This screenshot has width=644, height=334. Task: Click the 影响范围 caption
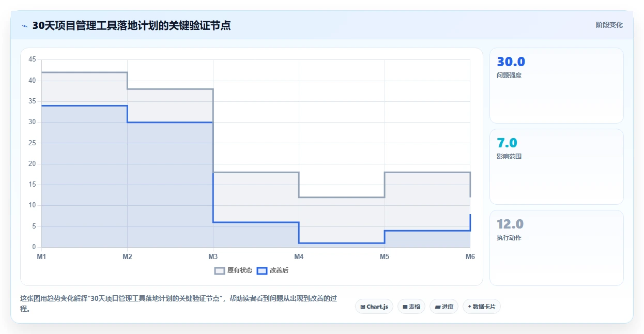(x=509, y=157)
